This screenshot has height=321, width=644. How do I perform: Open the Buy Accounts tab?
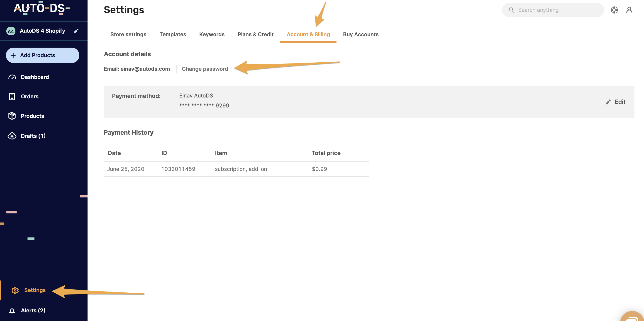pyautogui.click(x=361, y=34)
